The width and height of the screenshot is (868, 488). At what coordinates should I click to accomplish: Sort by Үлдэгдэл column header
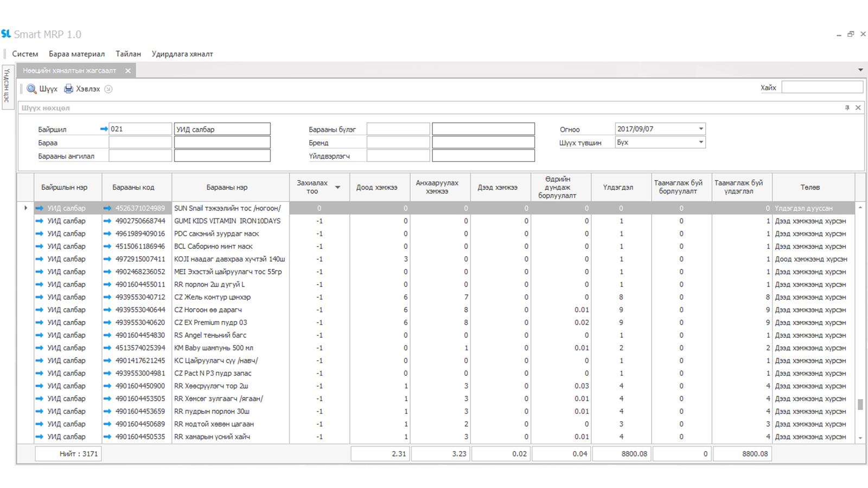621,187
